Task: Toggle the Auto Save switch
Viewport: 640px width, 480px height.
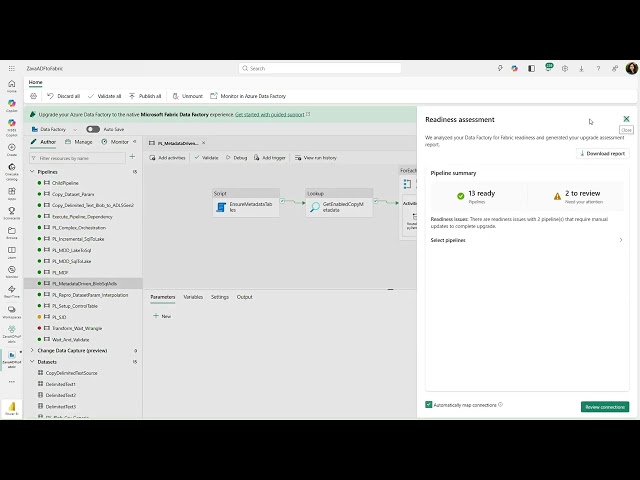Action: point(93,129)
